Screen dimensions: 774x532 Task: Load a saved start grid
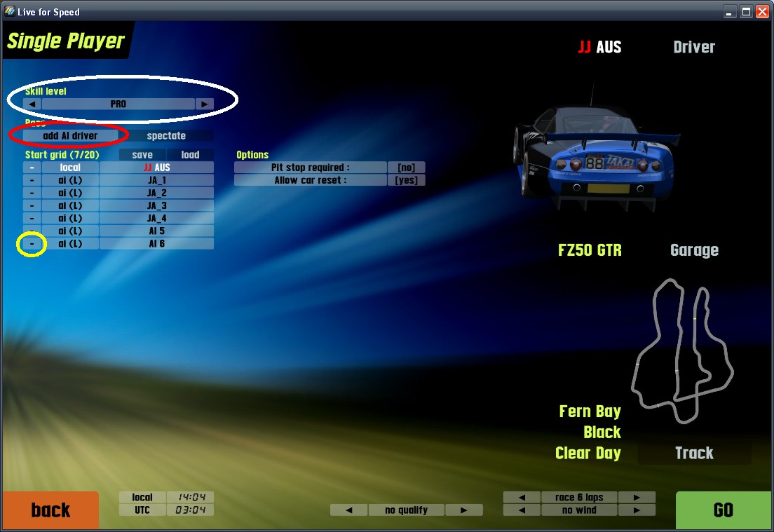click(x=190, y=155)
